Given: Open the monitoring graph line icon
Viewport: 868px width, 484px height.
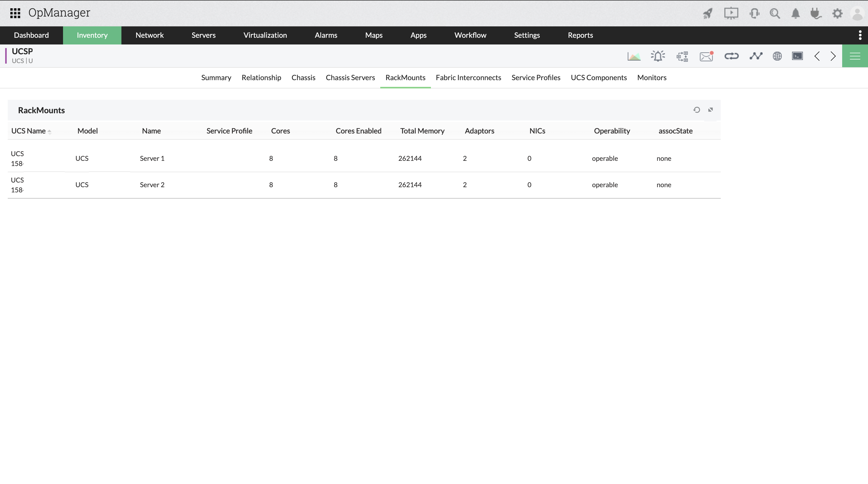Looking at the screenshot, I should point(756,56).
